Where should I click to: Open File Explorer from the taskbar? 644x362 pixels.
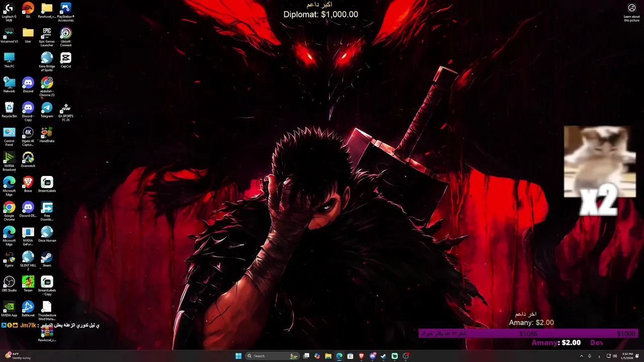pos(328,356)
